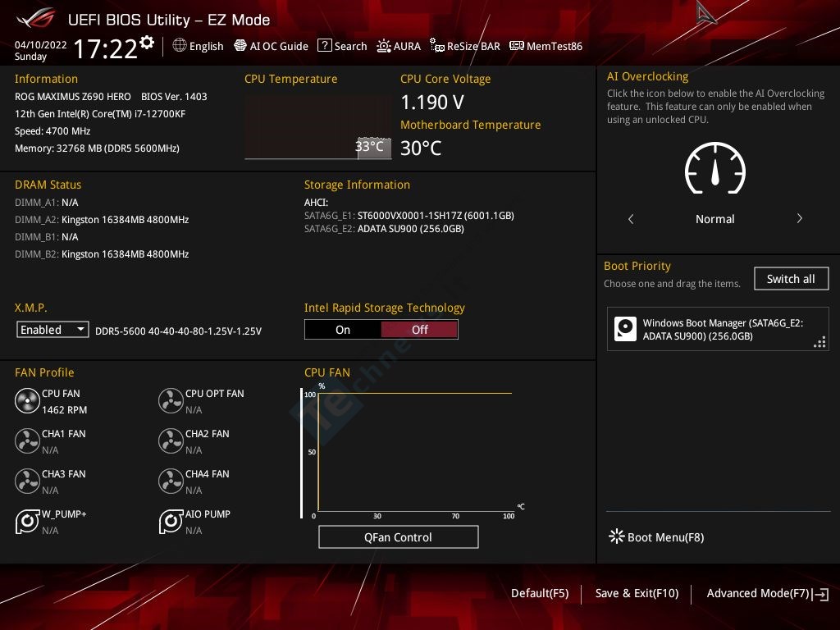The width and height of the screenshot is (840, 630).
Task: Select the CHA1 FAN icon
Action: coord(27,441)
